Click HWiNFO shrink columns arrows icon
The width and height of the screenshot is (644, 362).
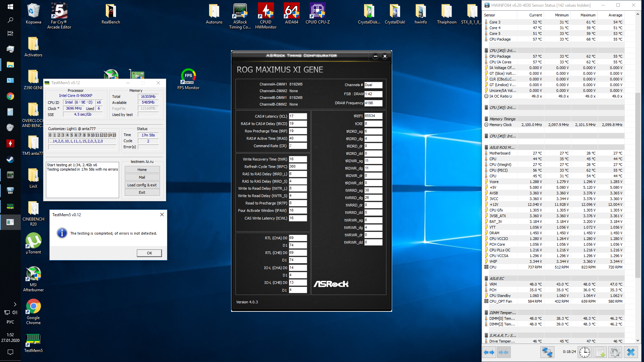tap(503, 352)
